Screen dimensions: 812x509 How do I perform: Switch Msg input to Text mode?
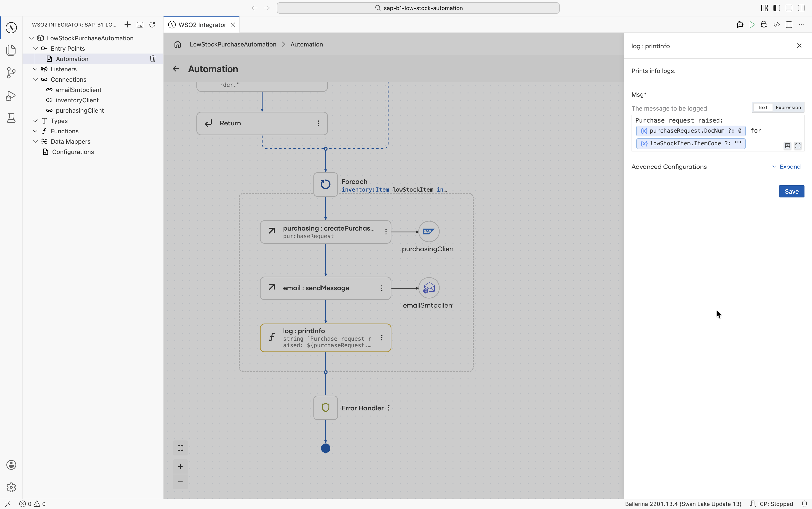pyautogui.click(x=762, y=107)
